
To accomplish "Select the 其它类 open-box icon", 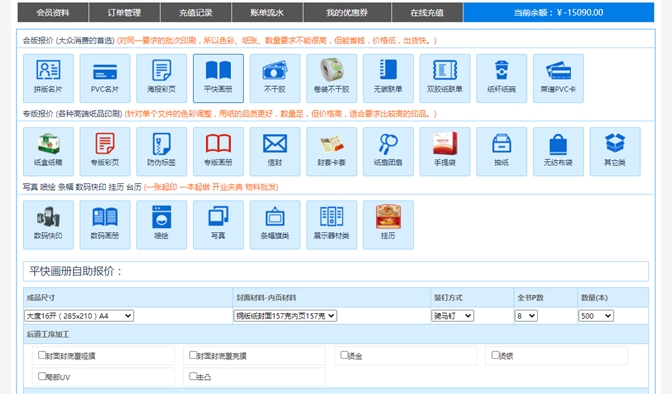I will pos(615,152).
